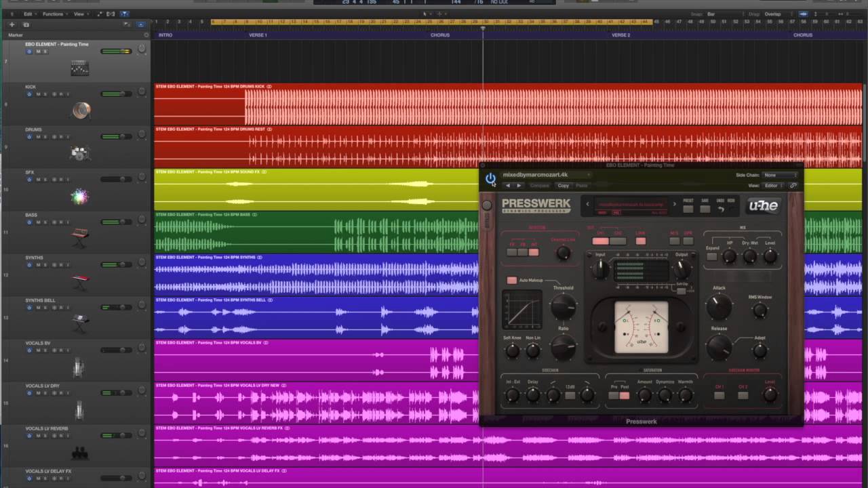The height and width of the screenshot is (488, 868).
Task: Click the VOCALS LV REVERB track icon
Action: click(80, 451)
